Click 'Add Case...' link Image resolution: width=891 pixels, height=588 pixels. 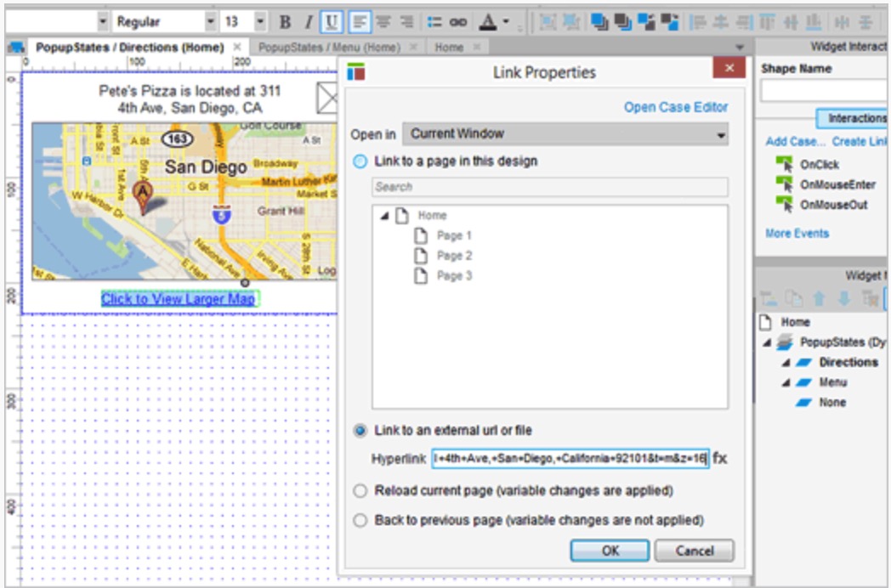pyautogui.click(x=795, y=141)
